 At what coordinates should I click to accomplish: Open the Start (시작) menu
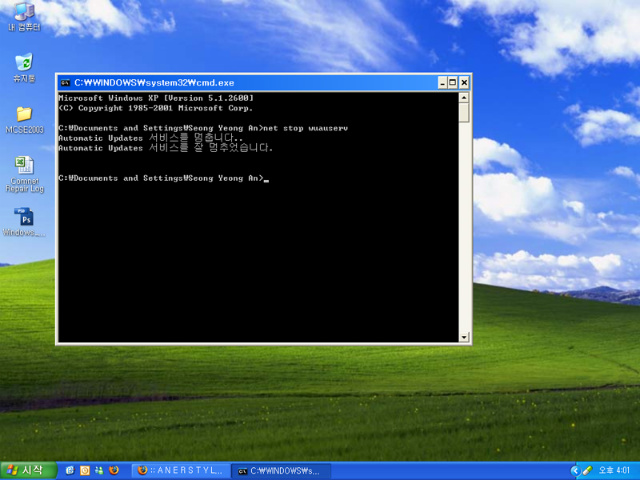point(28,471)
